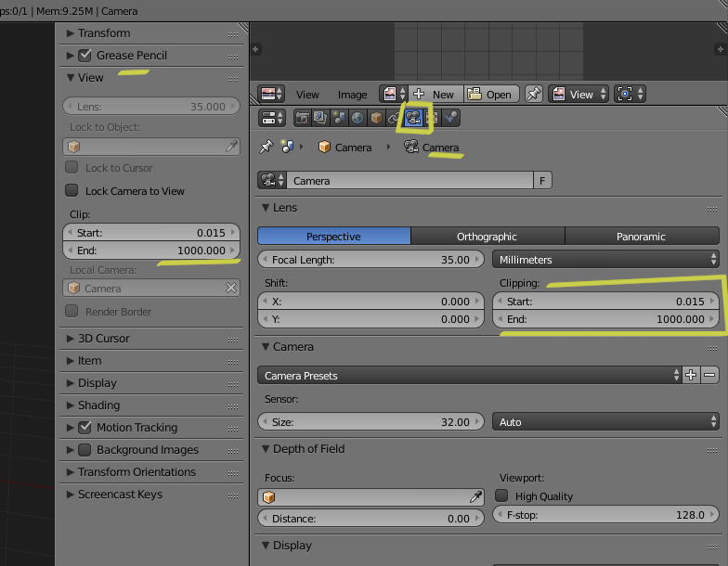Expand the 3D Cursor panel

(103, 339)
